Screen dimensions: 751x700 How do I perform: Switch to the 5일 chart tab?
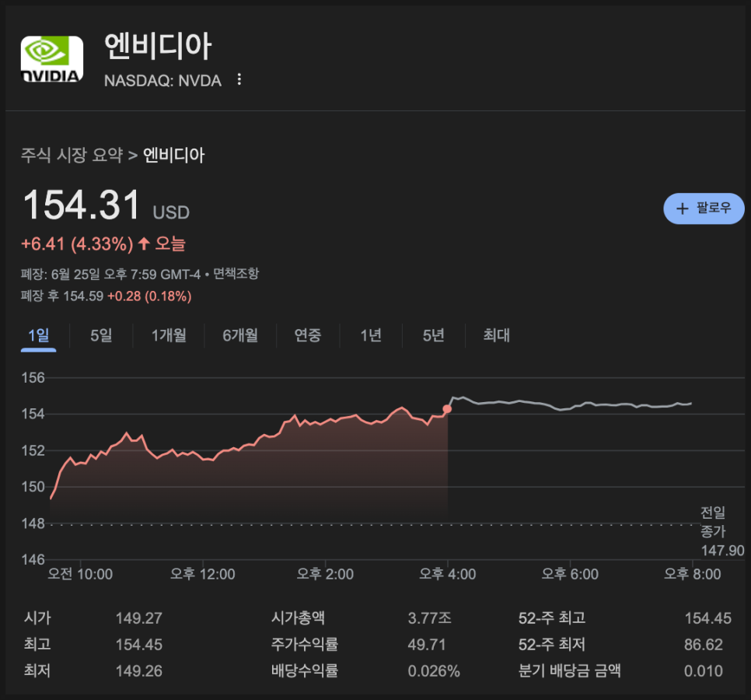point(101,335)
